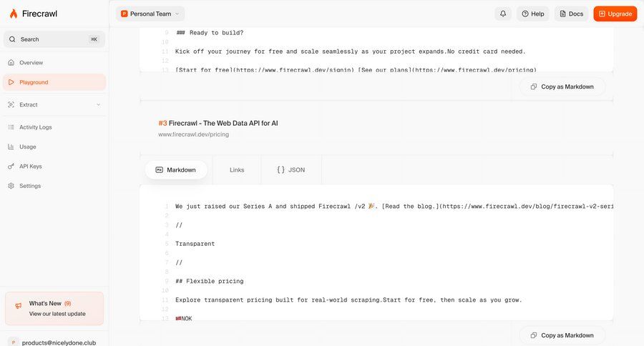Open the Personal Team dropdown

150,14
